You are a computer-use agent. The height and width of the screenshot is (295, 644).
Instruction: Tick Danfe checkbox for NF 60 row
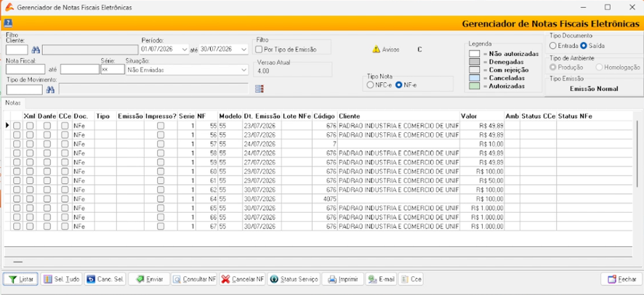coord(47,171)
